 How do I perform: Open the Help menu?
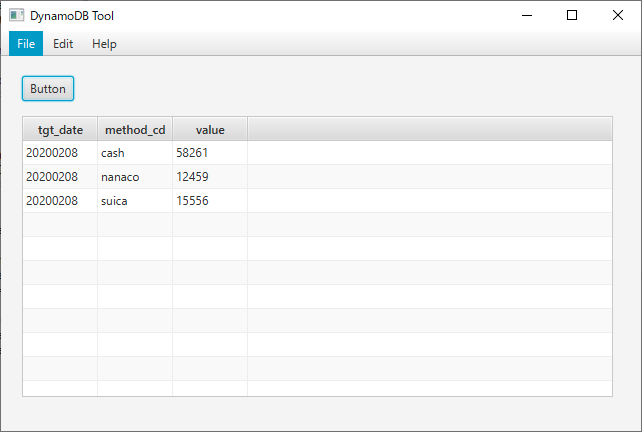[104, 43]
